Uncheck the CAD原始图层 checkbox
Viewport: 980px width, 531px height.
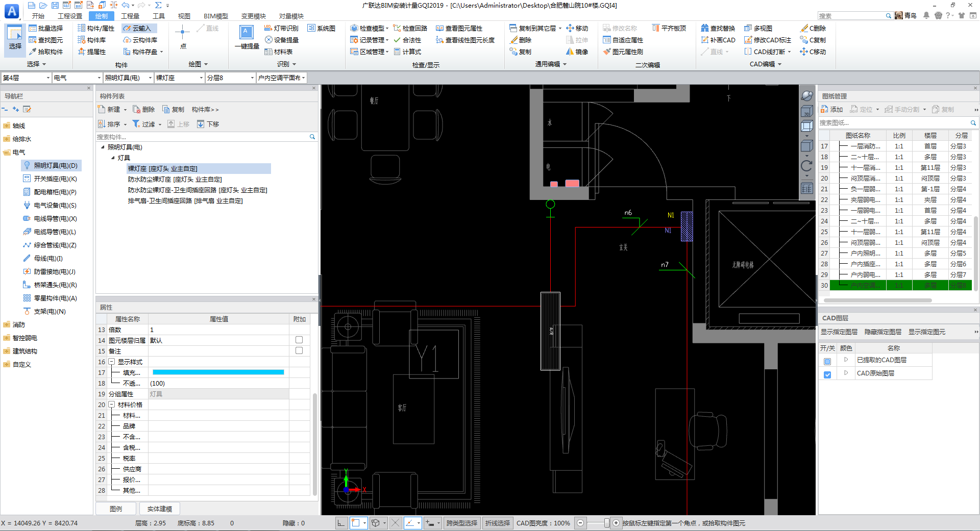[x=827, y=374]
